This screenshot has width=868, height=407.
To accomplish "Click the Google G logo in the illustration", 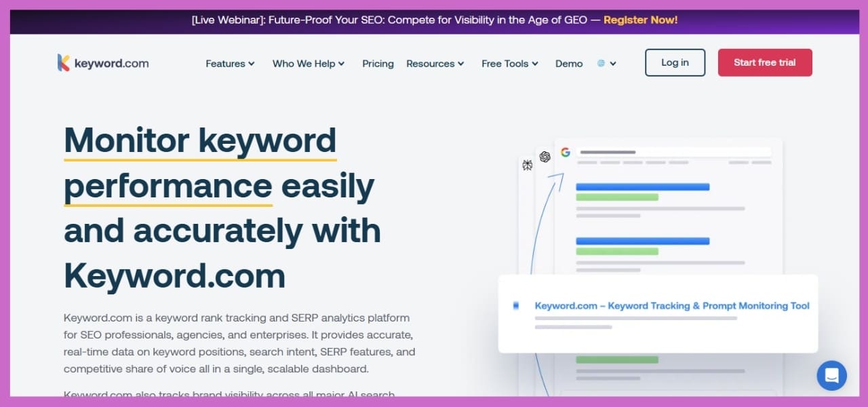I will (x=566, y=152).
